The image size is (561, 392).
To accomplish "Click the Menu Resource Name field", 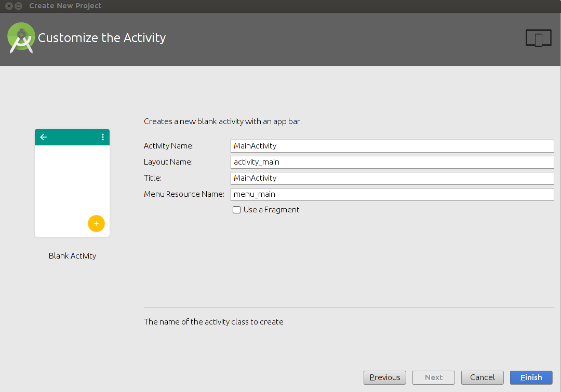I will click(x=392, y=194).
